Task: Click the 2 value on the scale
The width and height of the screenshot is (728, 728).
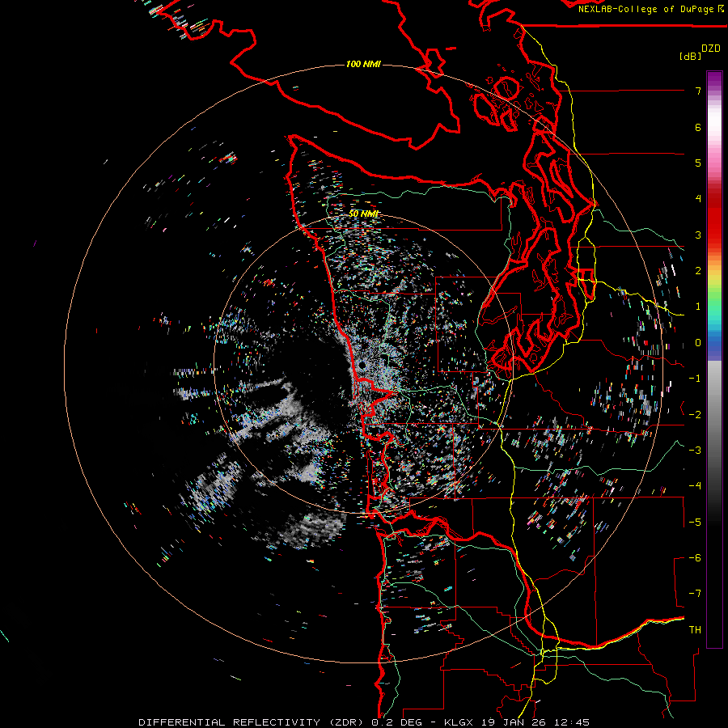Action: pos(698,271)
